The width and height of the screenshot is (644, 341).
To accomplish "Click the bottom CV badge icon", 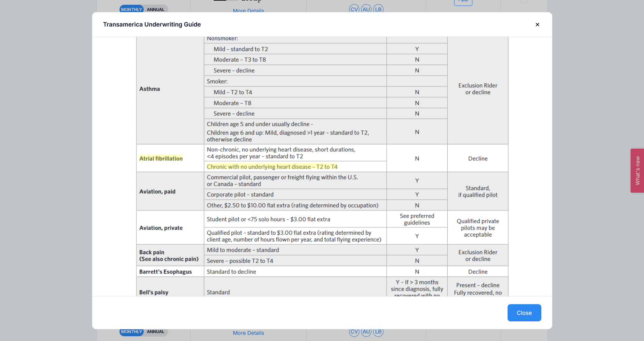I will (x=354, y=332).
